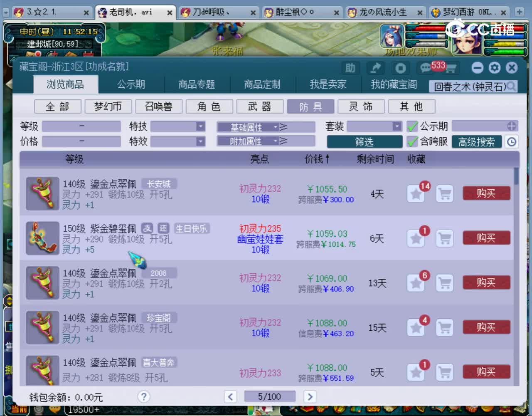
Task: Open the 我是卖家 tab
Action: click(x=328, y=84)
